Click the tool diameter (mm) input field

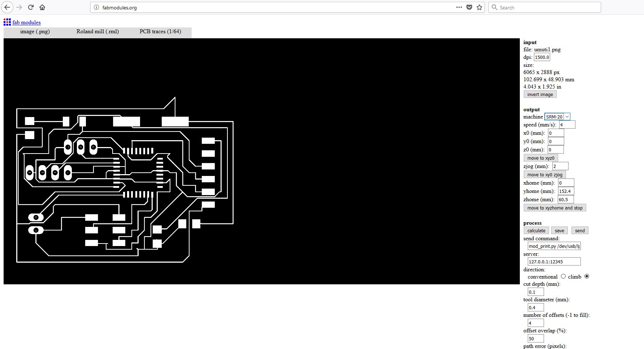[536, 307]
